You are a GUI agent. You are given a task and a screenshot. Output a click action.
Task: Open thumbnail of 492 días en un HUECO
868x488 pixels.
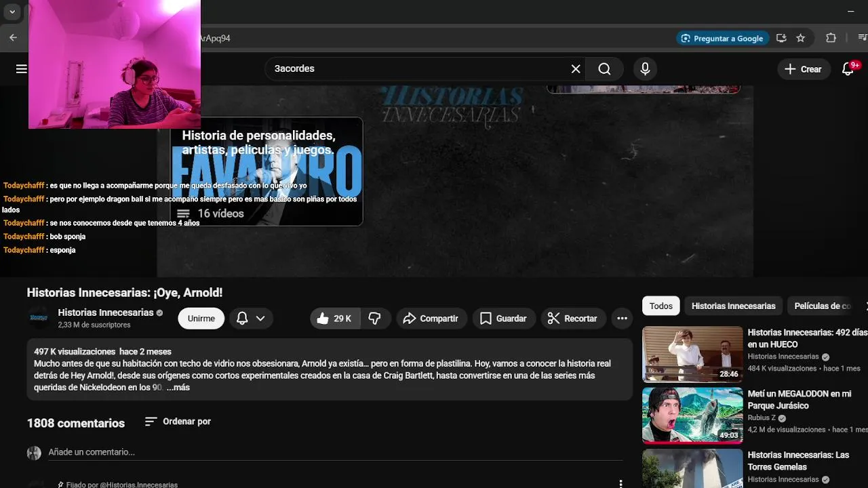click(x=692, y=354)
